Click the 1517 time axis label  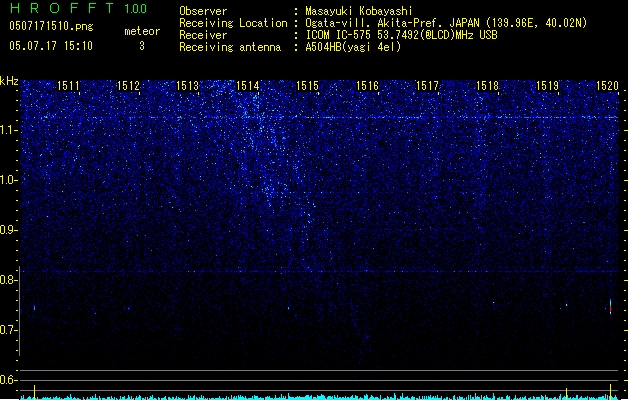tap(427, 86)
